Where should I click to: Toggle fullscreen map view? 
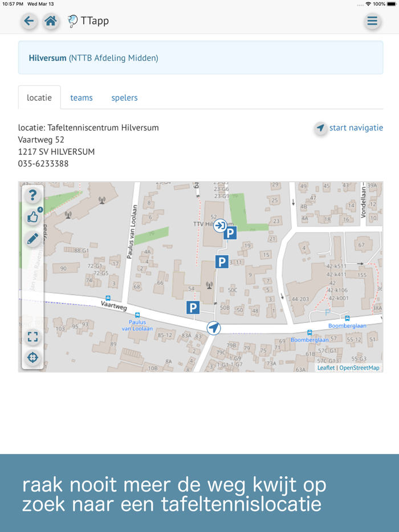[32, 337]
